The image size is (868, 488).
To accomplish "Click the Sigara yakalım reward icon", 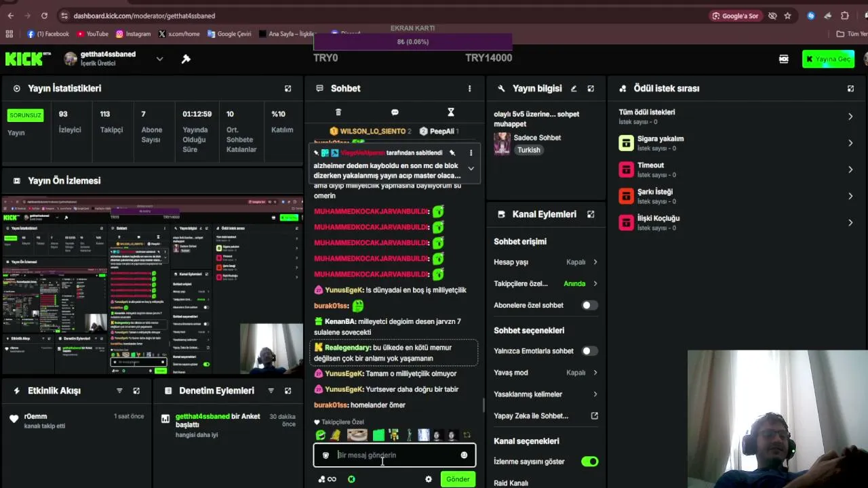I will coord(626,143).
